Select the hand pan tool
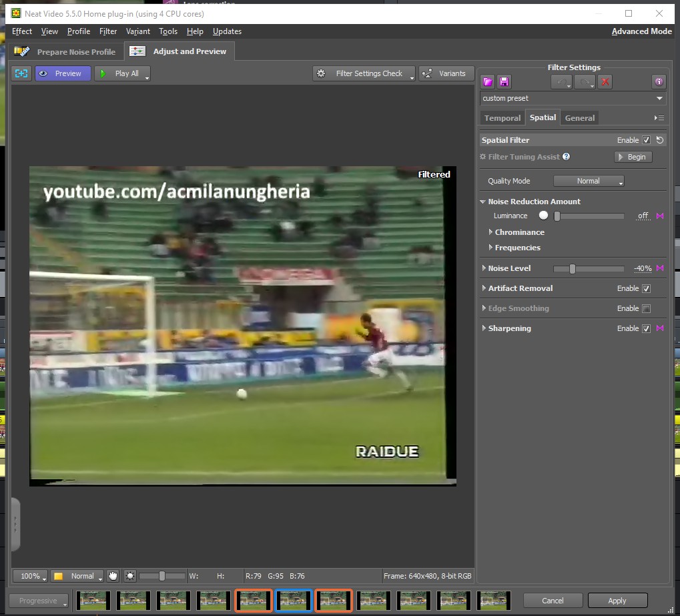The width and height of the screenshot is (680, 616). tap(113, 576)
